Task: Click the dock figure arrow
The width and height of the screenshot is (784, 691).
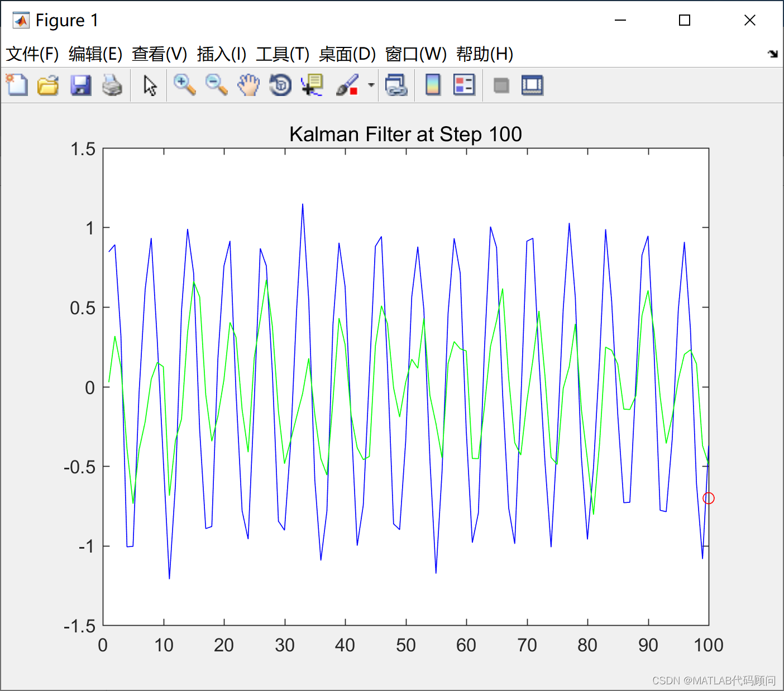Action: click(773, 54)
